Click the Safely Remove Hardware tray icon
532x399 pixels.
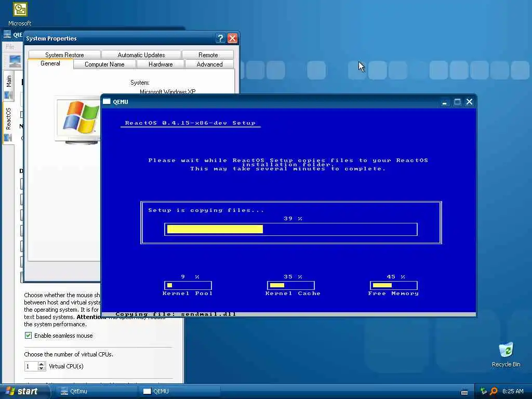[x=484, y=391]
